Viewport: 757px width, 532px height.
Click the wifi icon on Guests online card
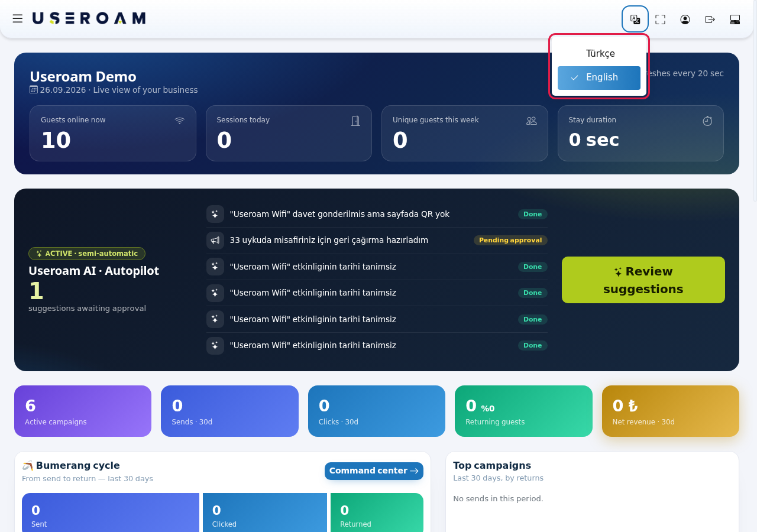(180, 121)
